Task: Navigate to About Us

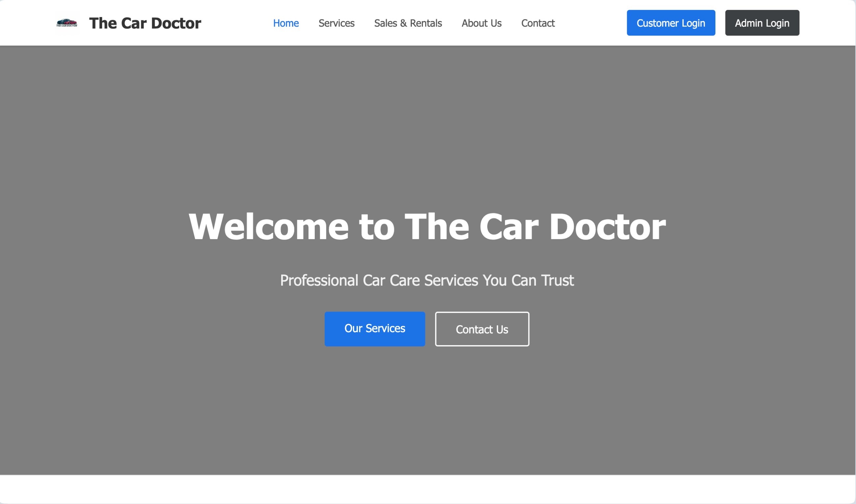Action: pos(482,23)
